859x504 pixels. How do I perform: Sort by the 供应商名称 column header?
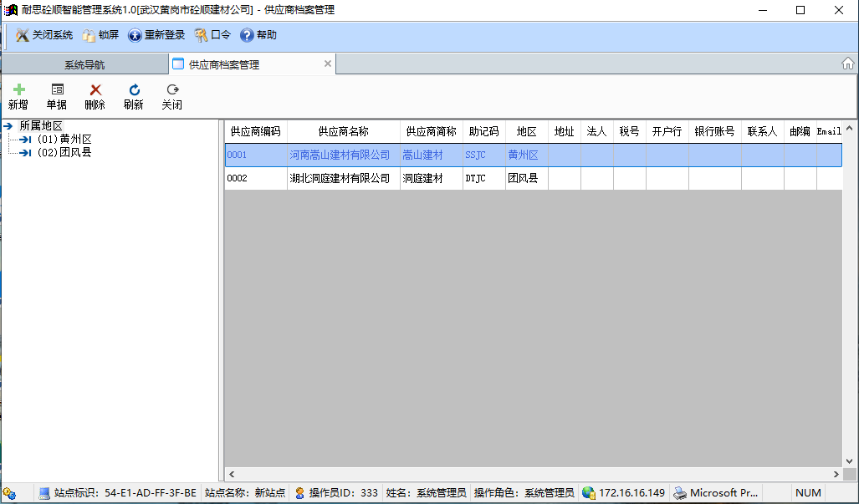(x=343, y=132)
